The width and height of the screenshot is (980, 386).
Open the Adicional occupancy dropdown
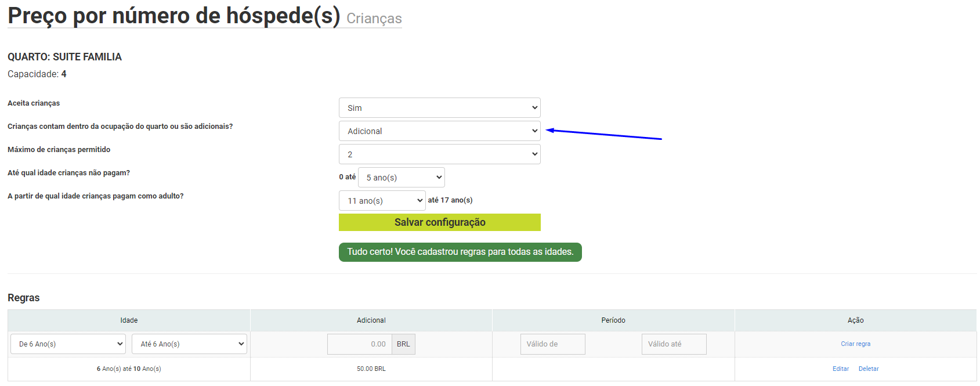tap(439, 131)
